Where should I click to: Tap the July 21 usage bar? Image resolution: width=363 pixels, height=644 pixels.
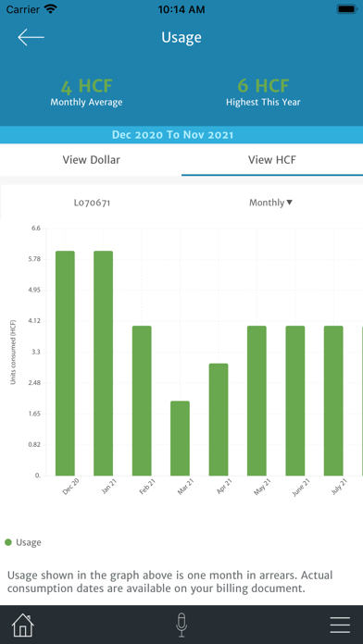pos(333,401)
